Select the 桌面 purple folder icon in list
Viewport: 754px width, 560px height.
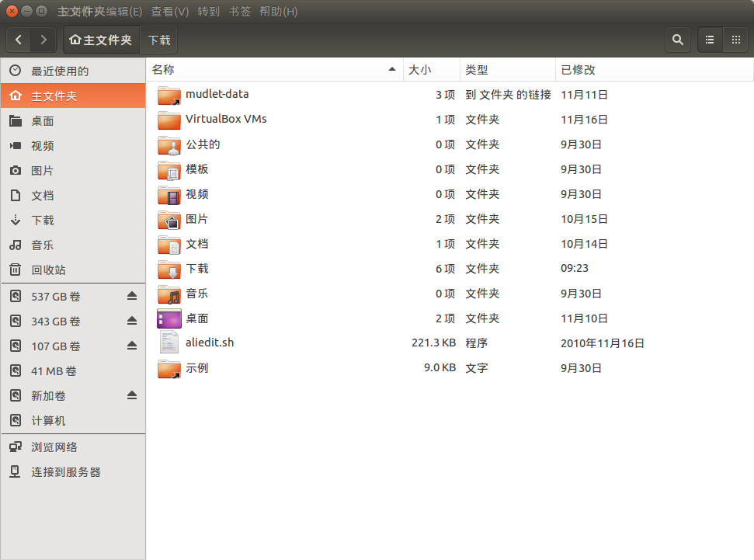coord(169,318)
